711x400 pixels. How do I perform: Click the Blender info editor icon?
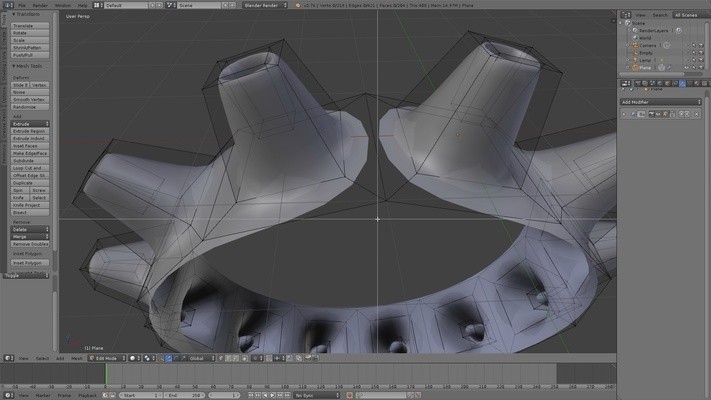pyautogui.click(x=6, y=5)
